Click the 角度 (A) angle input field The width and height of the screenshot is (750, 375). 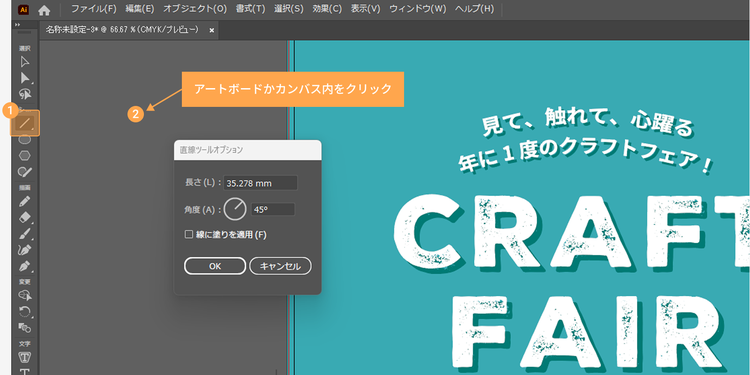(x=273, y=210)
